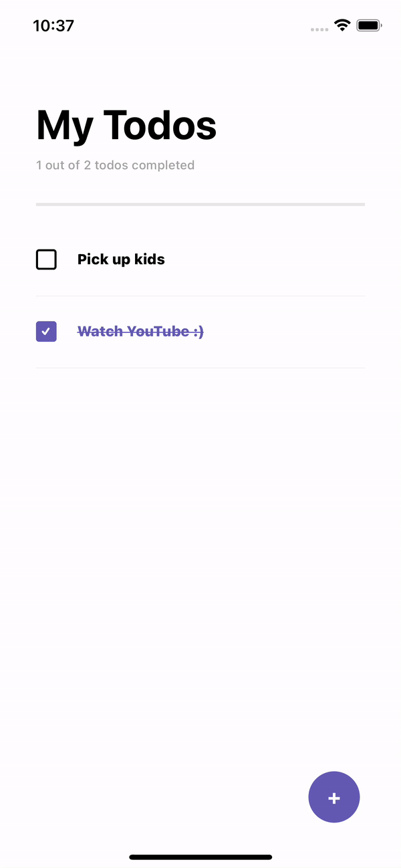Tap the "1 out of 2 todos completed" text
The height and width of the screenshot is (868, 401).
pyautogui.click(x=115, y=165)
